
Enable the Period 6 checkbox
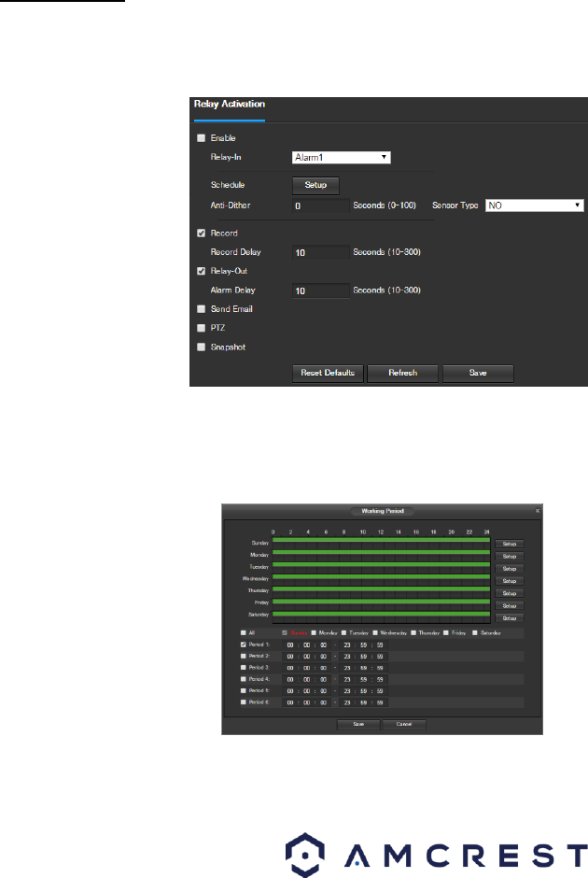[x=244, y=702]
